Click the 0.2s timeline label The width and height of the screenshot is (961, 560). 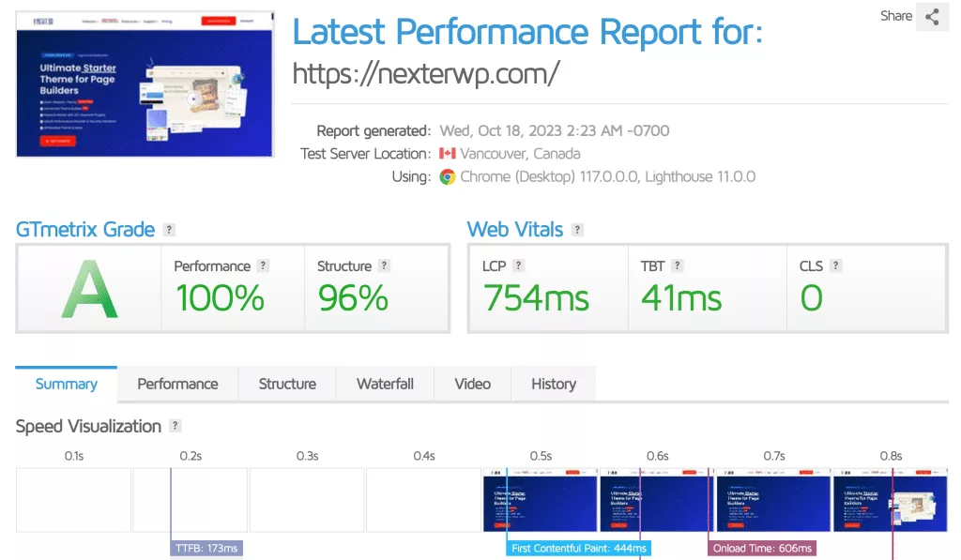pyautogui.click(x=191, y=456)
